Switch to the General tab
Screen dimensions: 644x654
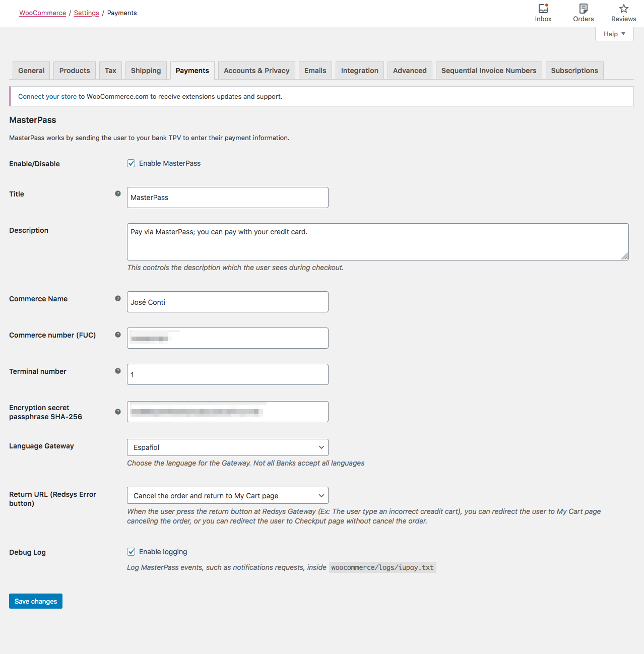point(31,71)
